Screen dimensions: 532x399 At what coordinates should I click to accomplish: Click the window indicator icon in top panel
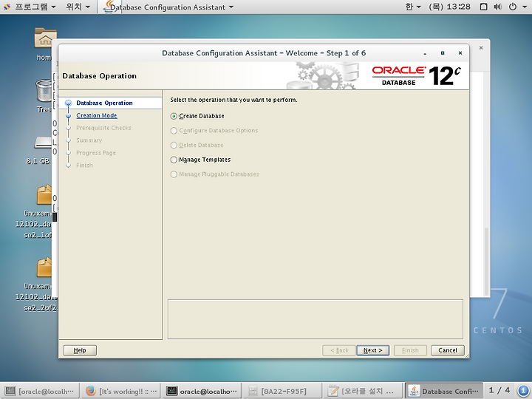484,7
